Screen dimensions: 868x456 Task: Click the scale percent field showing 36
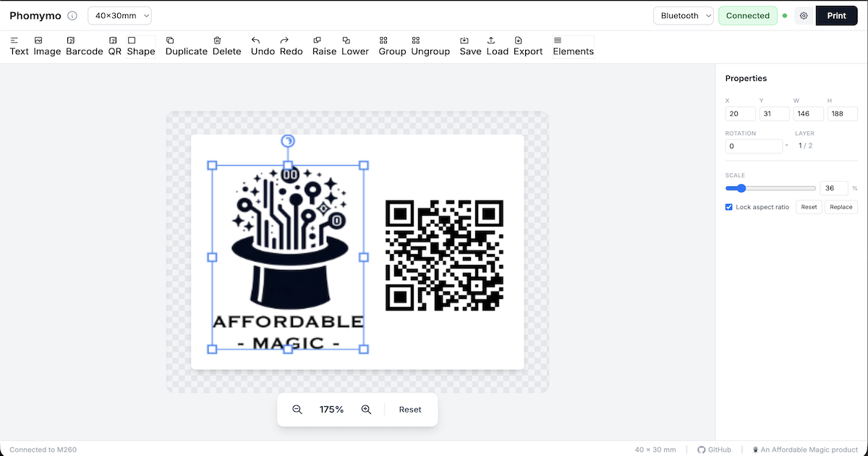coord(834,188)
